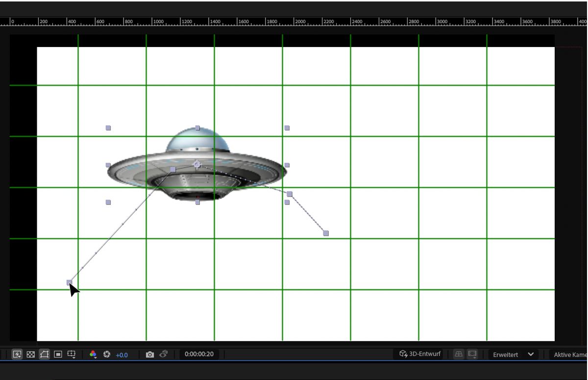Click the UFO layer anchor point
Image resolution: width=588 pixels, height=380 pixels.
tap(197, 164)
